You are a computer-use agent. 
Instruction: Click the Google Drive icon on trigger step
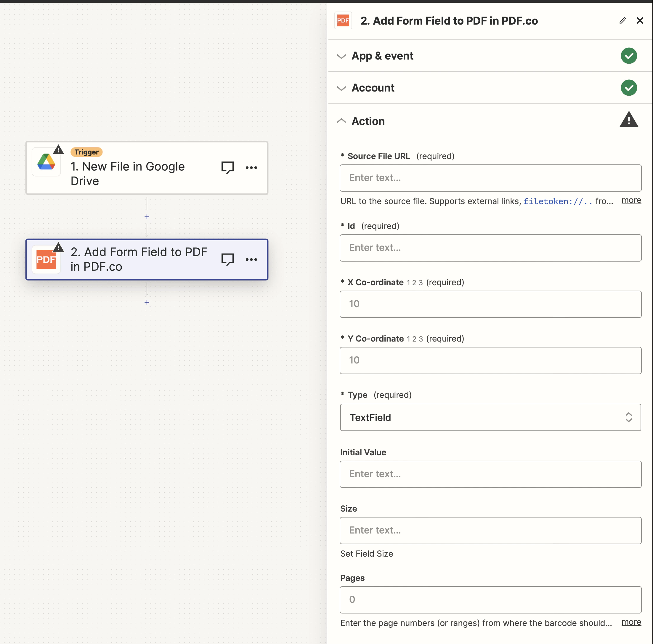tap(46, 162)
